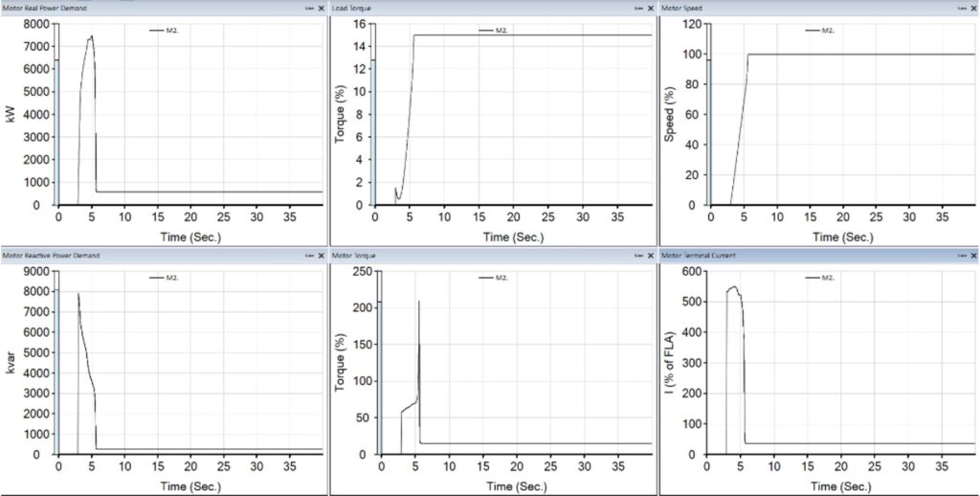
Task: Click the Load Torque panel title
Action: (353, 9)
